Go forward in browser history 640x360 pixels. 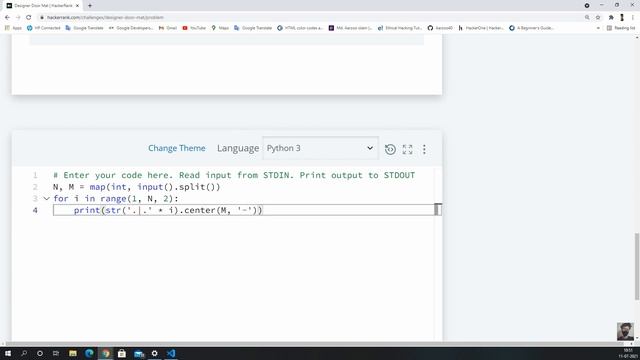point(18,18)
